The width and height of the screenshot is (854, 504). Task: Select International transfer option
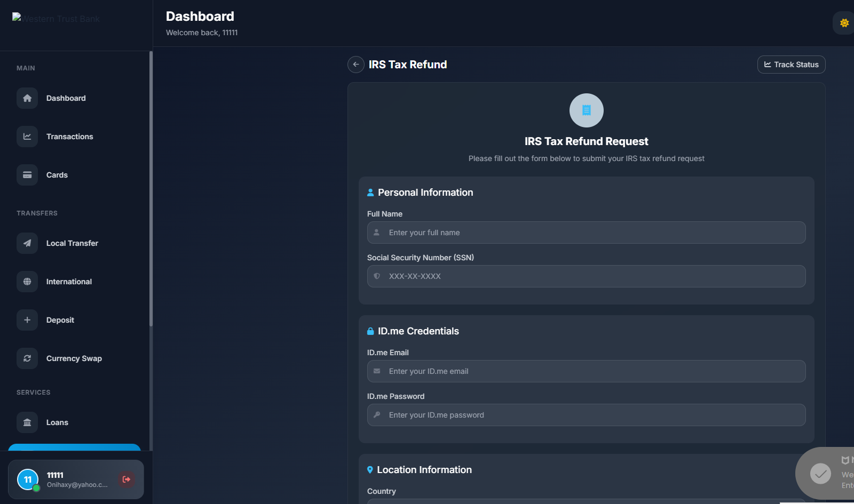point(76,282)
